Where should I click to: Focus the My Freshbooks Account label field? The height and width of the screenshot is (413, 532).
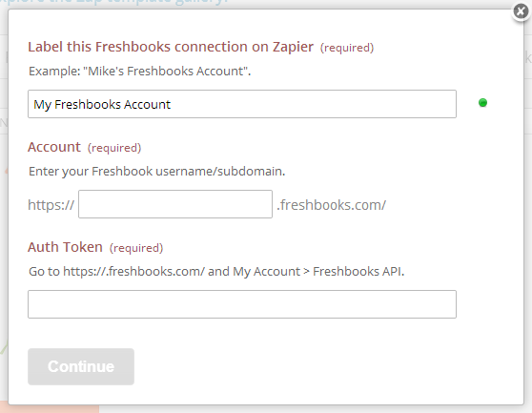coord(242,104)
